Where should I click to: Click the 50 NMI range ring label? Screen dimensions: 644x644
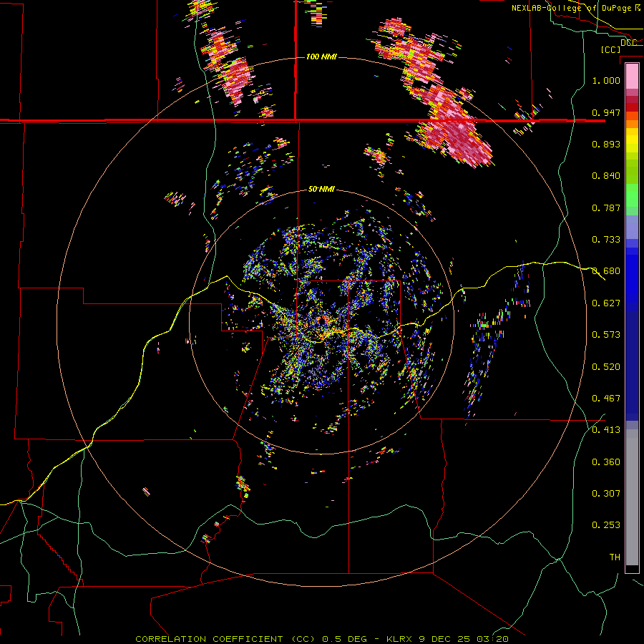[321, 189]
